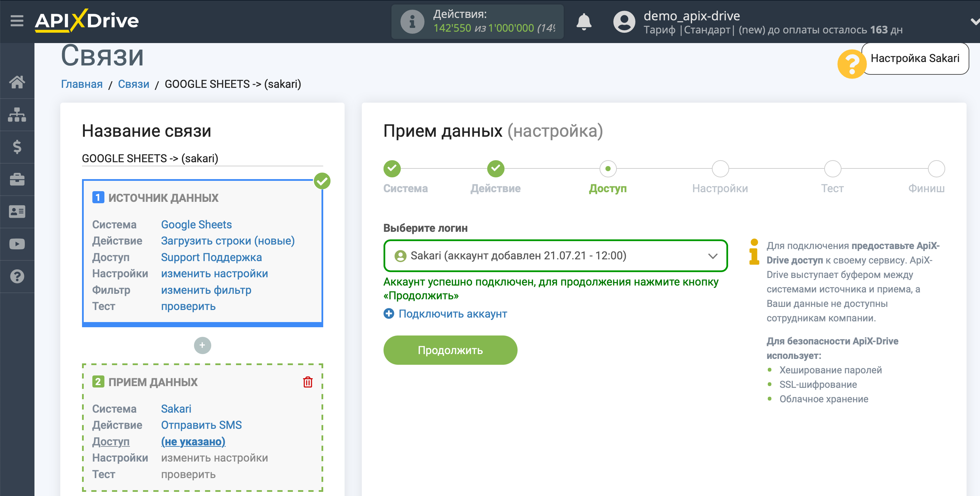Screen dimensions: 980x496
Task: Open Загрузить строки (новые) action link
Action: [228, 241]
